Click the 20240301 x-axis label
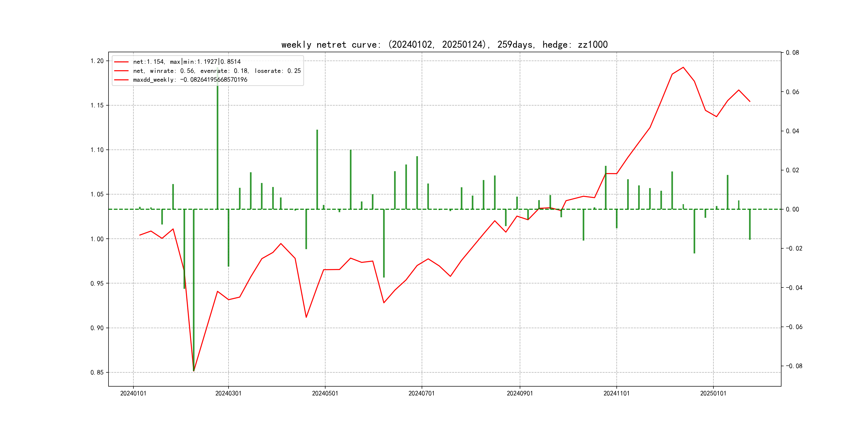Viewport: 868px width, 434px height. click(x=228, y=393)
